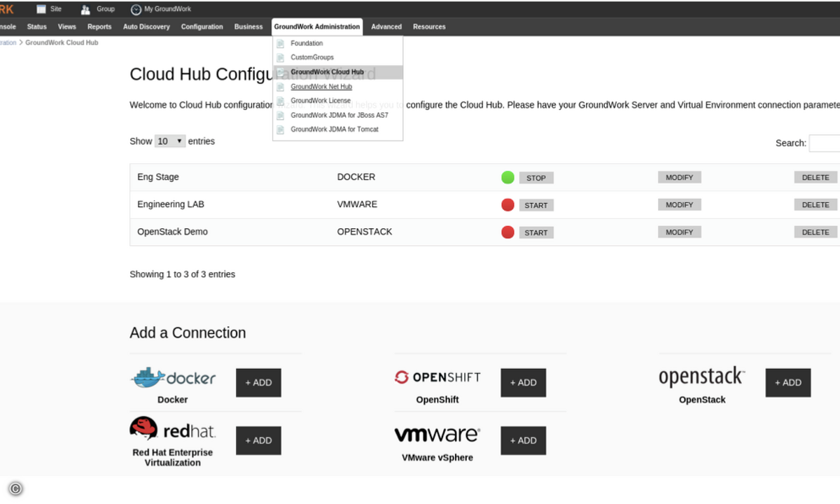
Task: Add an OpenStack connection
Action: click(788, 383)
